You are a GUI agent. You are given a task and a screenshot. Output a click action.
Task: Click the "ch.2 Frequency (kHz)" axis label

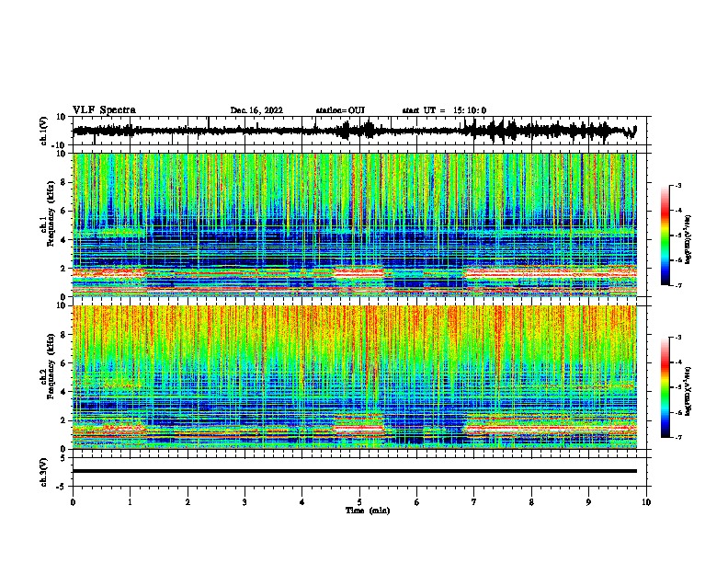coord(48,366)
